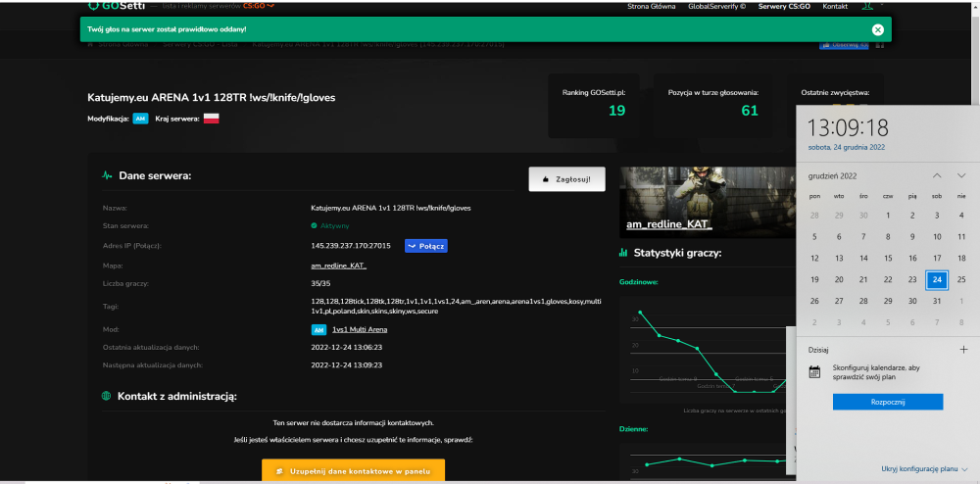The height and width of the screenshot is (484, 980).
Task: Click the calendar icon in Dzisiaj section
Action: [x=814, y=372]
